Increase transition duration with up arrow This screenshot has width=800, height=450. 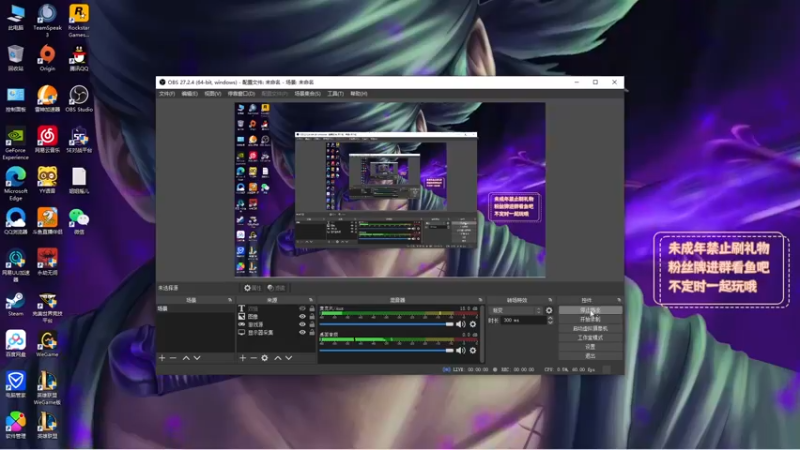550,318
